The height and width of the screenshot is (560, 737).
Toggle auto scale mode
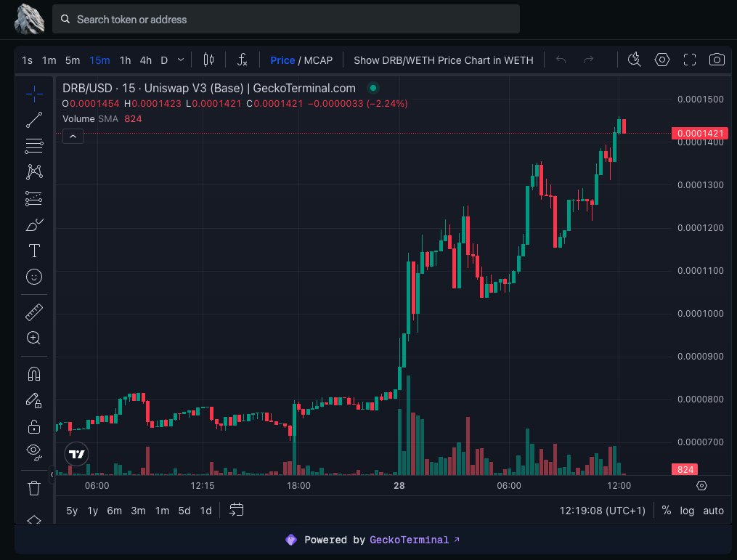tap(713, 511)
